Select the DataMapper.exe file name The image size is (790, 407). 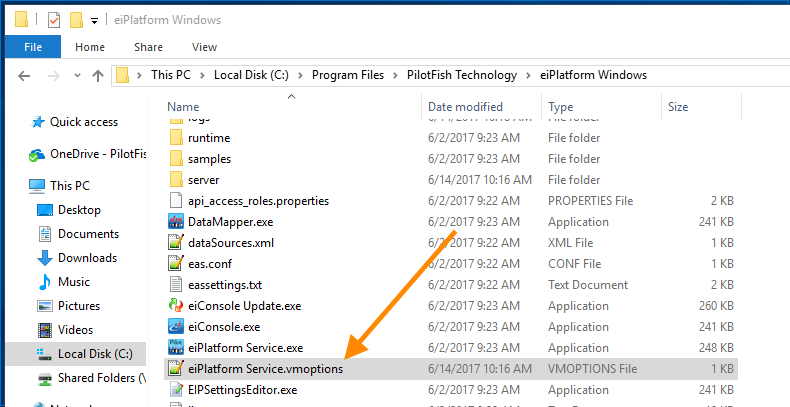click(230, 222)
